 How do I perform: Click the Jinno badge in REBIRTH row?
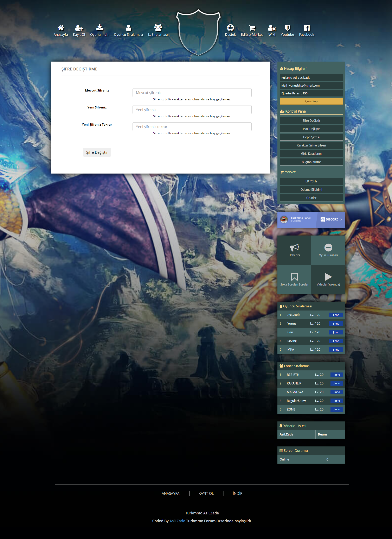(x=337, y=375)
